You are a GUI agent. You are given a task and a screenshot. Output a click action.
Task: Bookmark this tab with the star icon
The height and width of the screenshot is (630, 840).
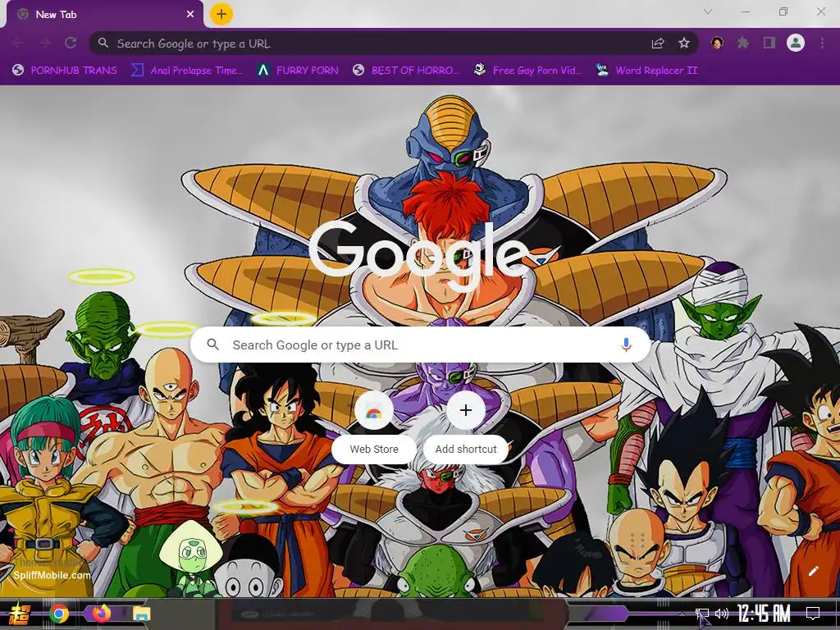[x=684, y=43]
